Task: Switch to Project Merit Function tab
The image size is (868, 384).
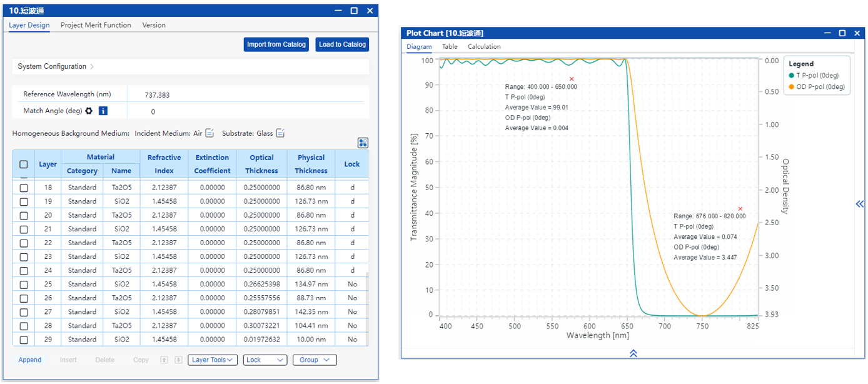Action: [96, 25]
